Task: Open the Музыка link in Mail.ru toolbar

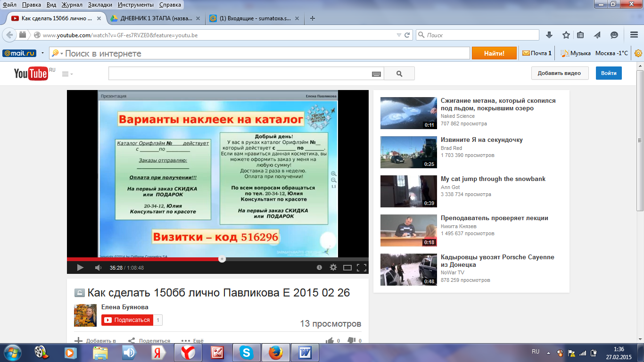Action: click(x=576, y=53)
